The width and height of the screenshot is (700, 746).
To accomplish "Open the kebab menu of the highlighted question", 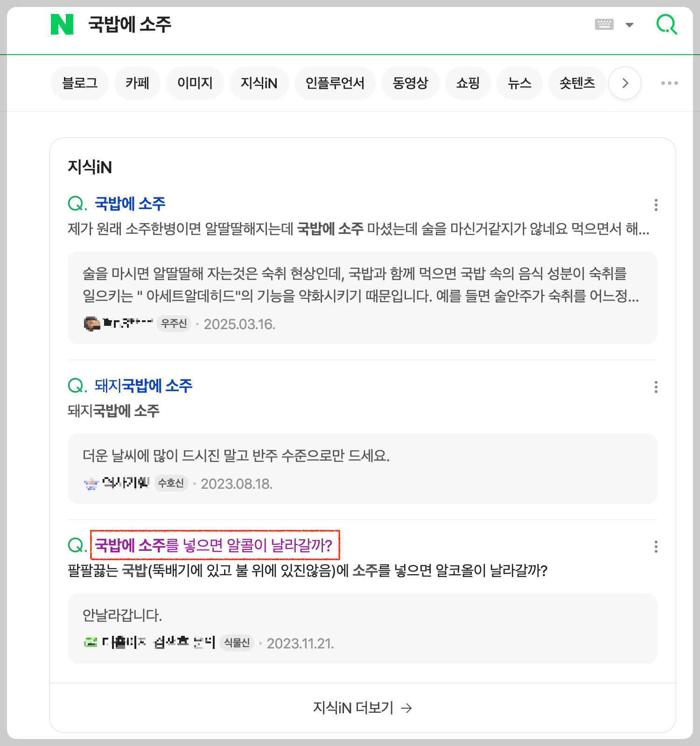I will [656, 547].
